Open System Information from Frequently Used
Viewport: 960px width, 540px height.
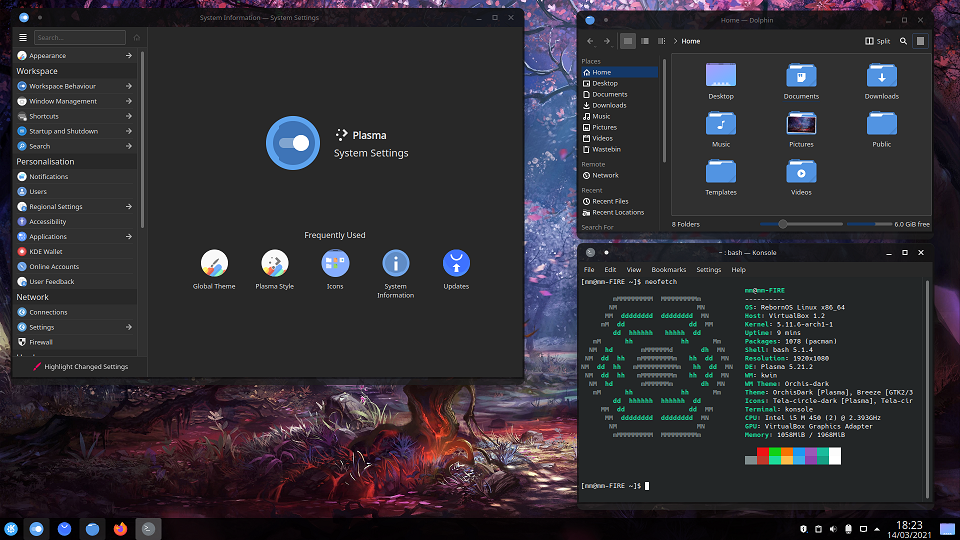point(396,263)
